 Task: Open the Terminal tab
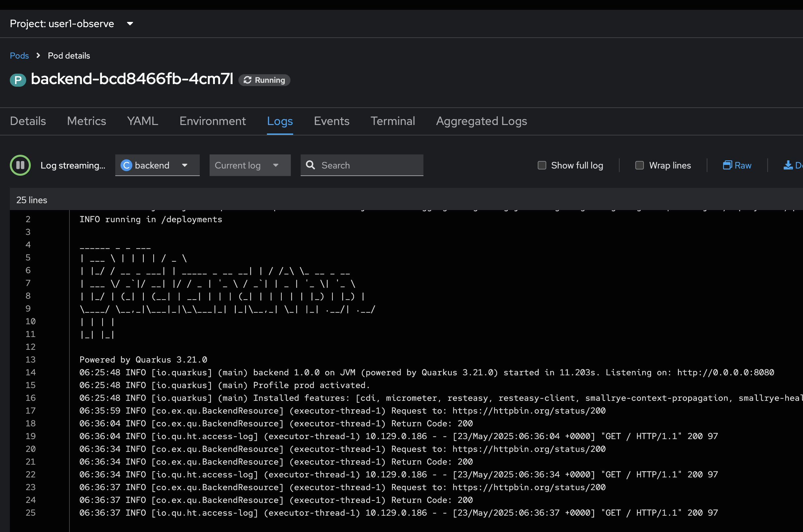393,121
